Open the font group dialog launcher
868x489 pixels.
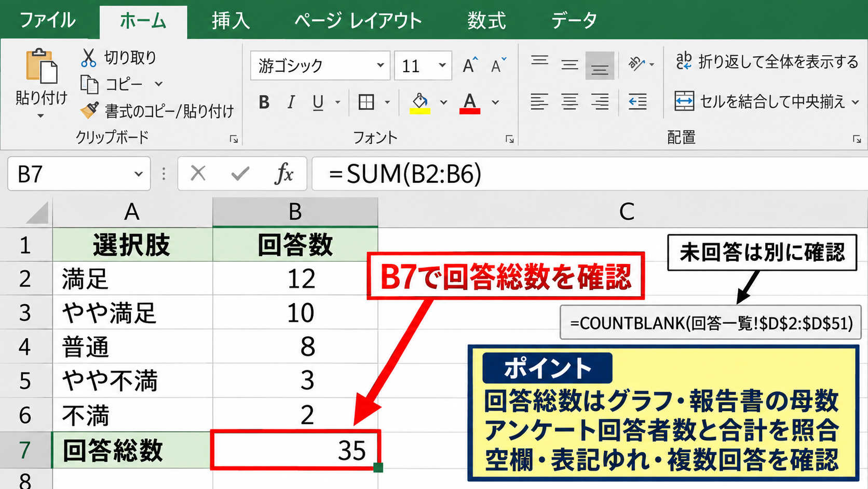point(510,139)
